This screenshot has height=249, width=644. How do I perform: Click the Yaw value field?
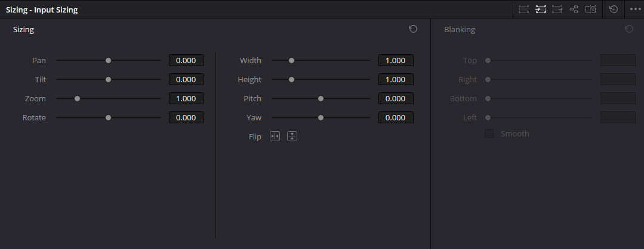coord(396,118)
